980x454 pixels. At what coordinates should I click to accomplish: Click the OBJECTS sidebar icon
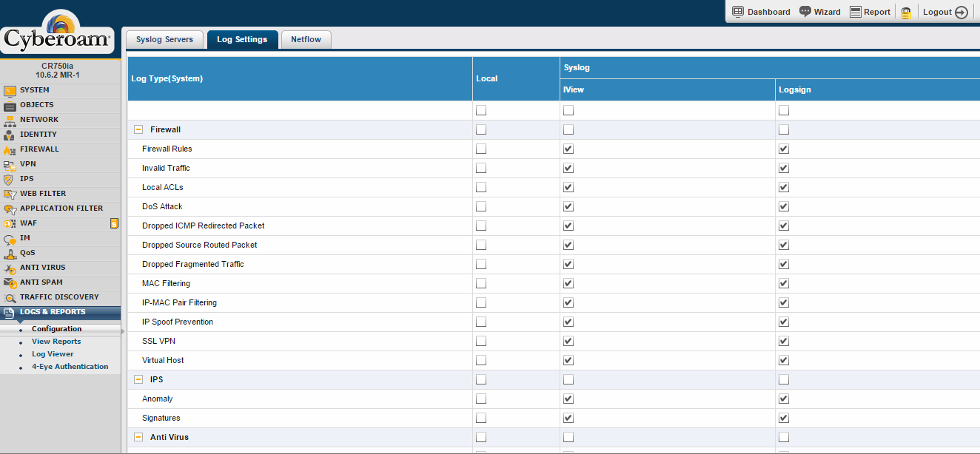coord(10,106)
